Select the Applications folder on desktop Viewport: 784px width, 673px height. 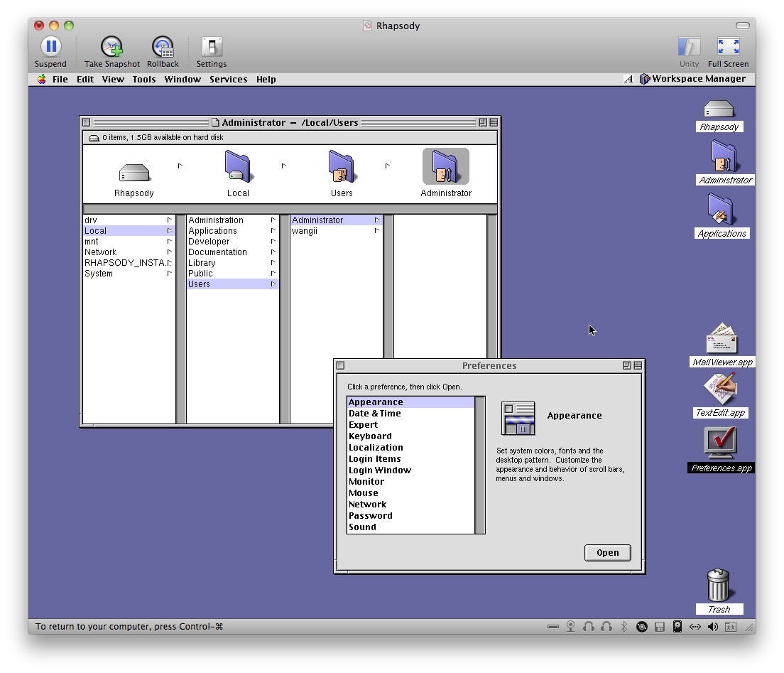pos(722,210)
